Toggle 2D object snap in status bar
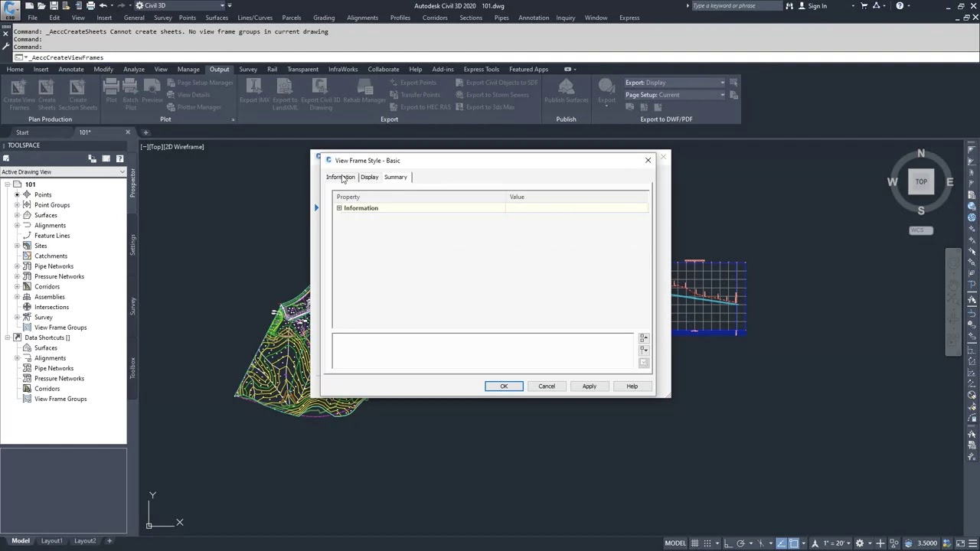 (x=794, y=543)
